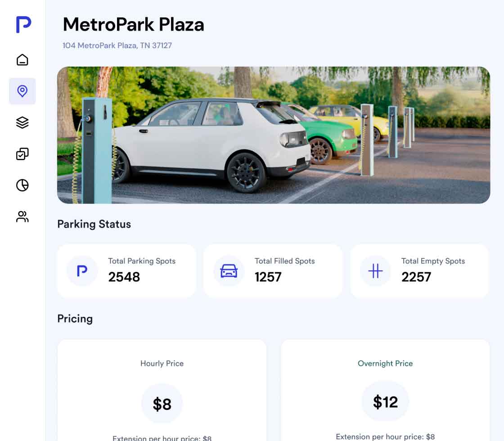504x441 pixels.
Task: Open the checkbox copy sidebar icon
Action: click(22, 154)
